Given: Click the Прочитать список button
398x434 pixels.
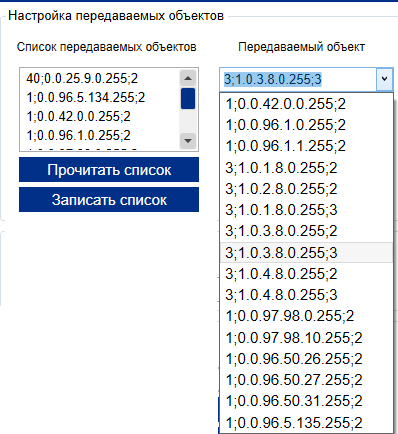Looking at the screenshot, I should pos(109,170).
